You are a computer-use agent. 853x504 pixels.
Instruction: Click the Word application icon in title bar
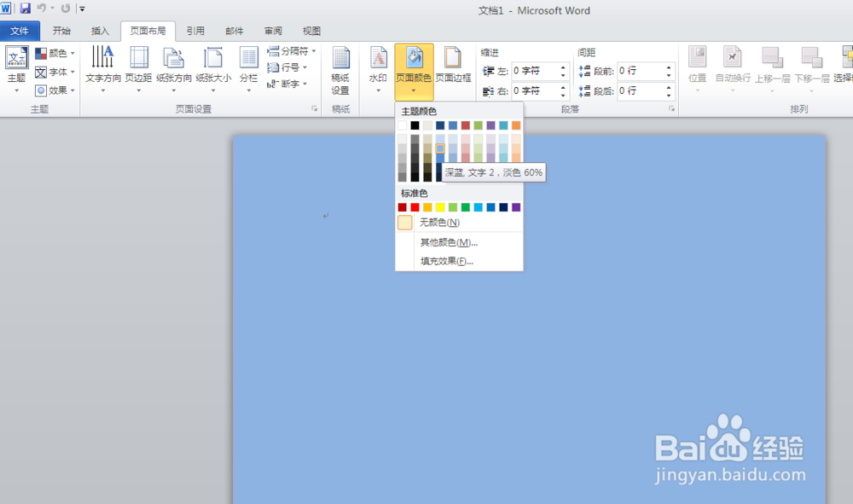6,9
